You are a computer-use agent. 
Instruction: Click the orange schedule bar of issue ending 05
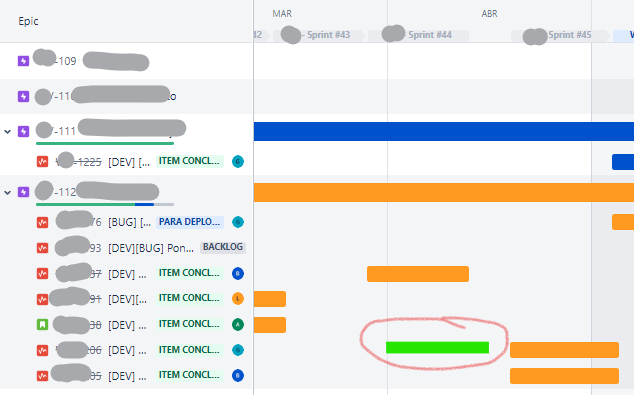(564, 376)
